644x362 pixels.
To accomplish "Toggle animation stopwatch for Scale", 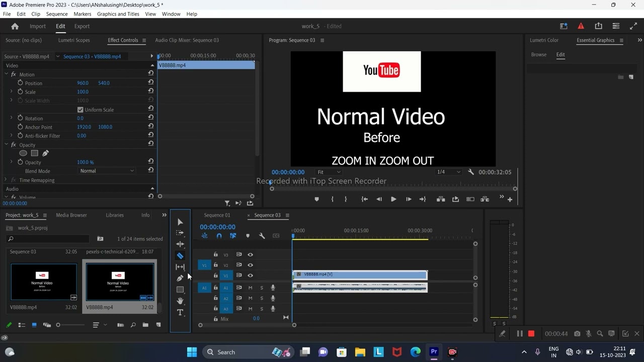I will (20, 92).
